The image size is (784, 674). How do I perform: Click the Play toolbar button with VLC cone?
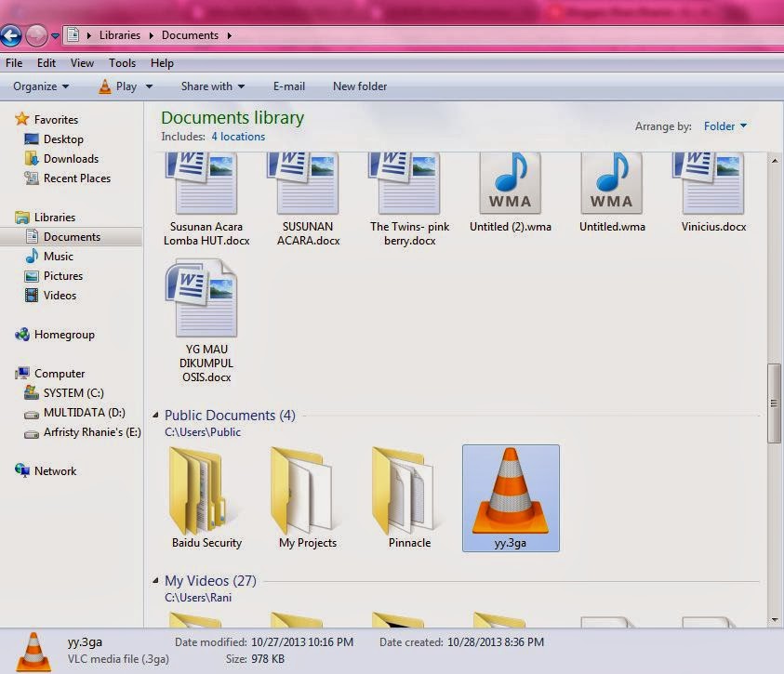click(x=118, y=86)
